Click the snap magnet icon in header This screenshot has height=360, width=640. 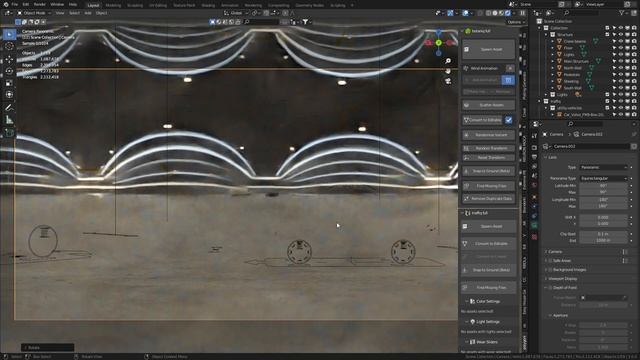coord(267,13)
